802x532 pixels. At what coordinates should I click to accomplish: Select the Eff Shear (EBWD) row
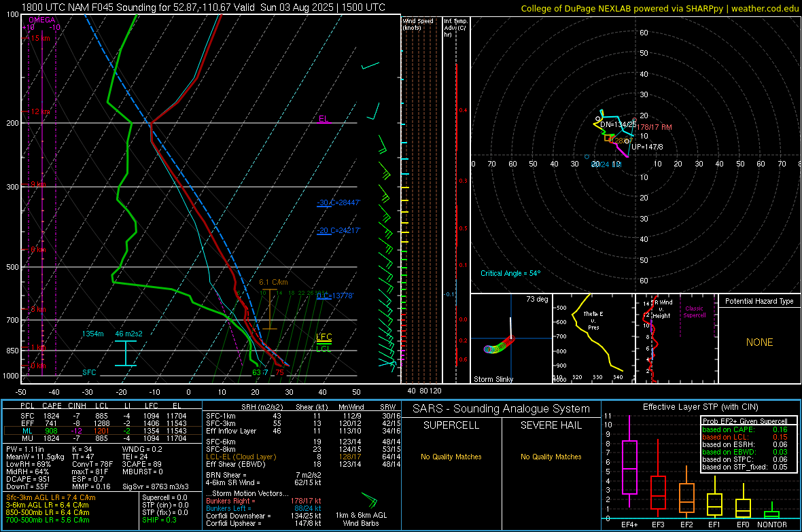(x=303, y=464)
